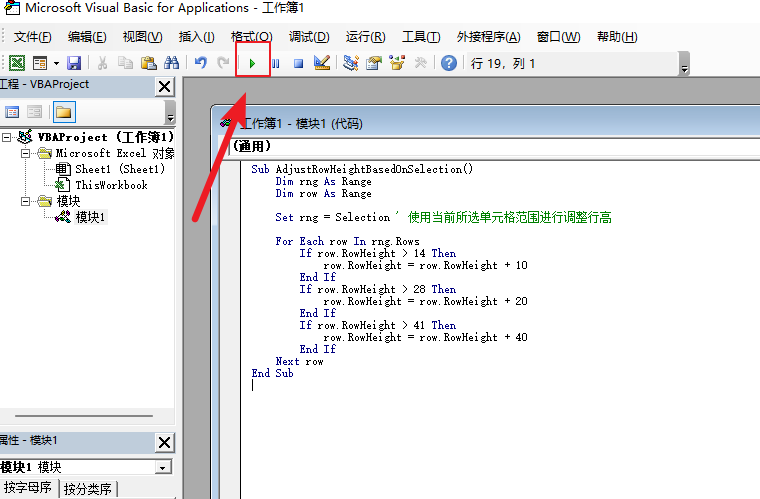Open the Help question mark icon
760x499 pixels.
click(x=449, y=63)
